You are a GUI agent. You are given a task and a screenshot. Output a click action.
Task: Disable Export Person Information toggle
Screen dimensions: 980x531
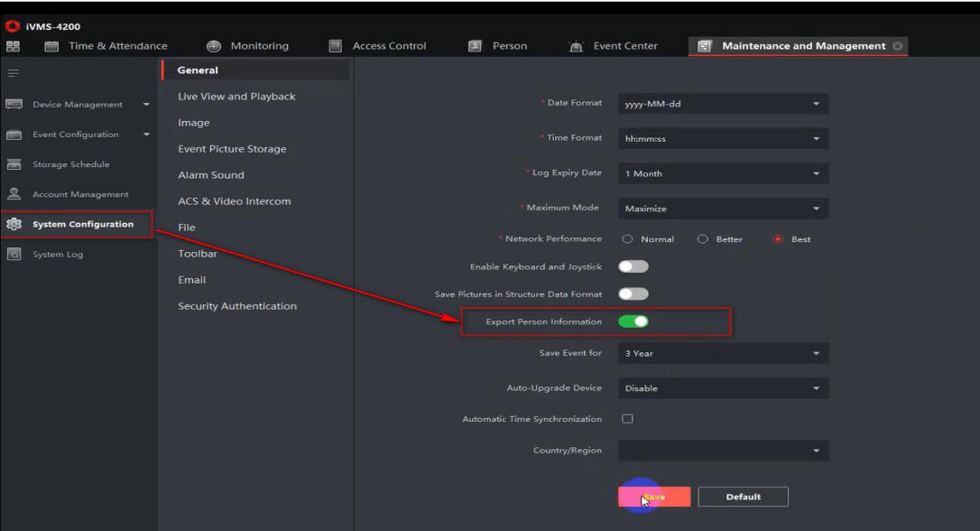[x=633, y=321]
